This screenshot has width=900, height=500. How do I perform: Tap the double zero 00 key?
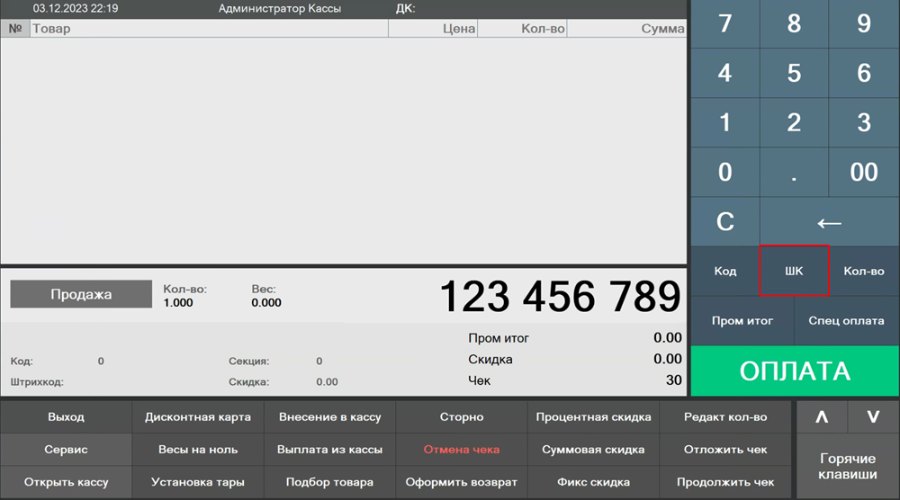(x=864, y=172)
